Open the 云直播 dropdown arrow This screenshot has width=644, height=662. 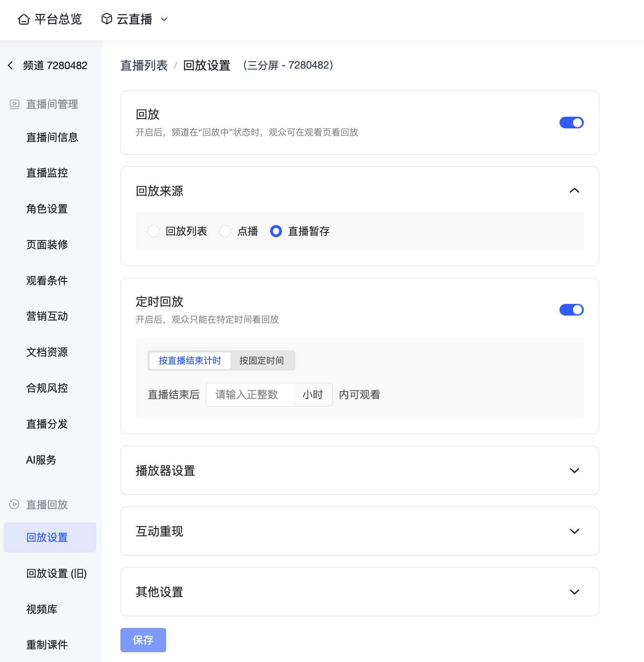pos(164,19)
